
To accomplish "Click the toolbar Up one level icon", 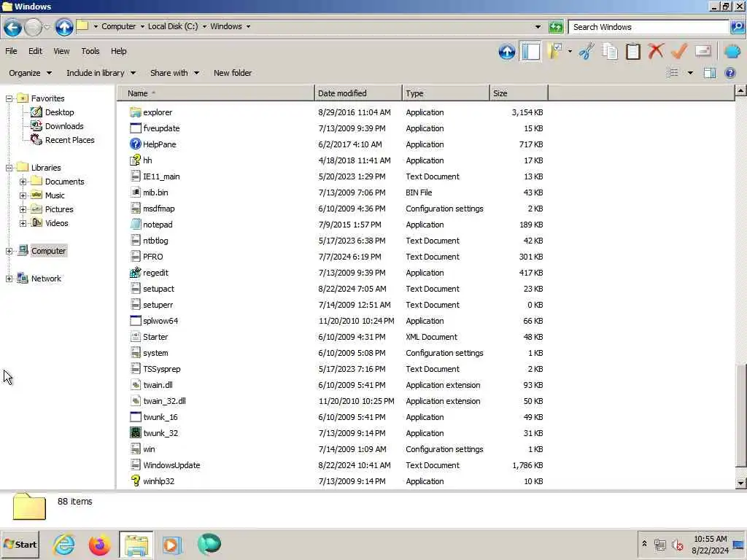I will 507,52.
